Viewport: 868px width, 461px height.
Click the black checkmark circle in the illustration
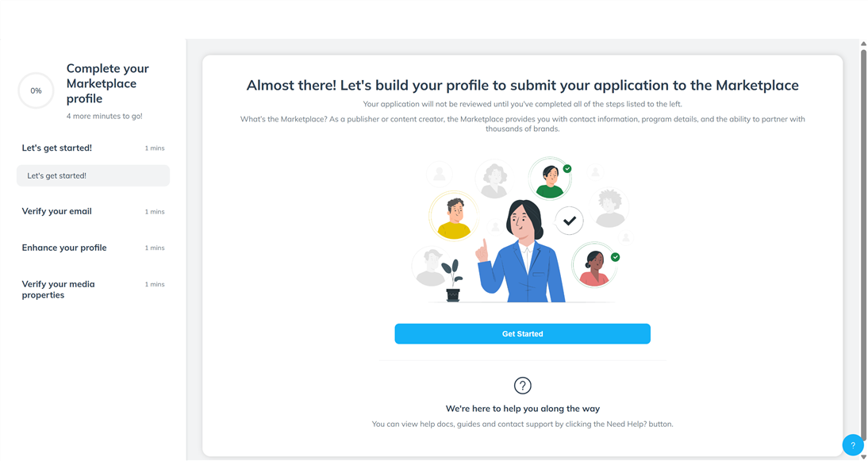pyautogui.click(x=569, y=221)
